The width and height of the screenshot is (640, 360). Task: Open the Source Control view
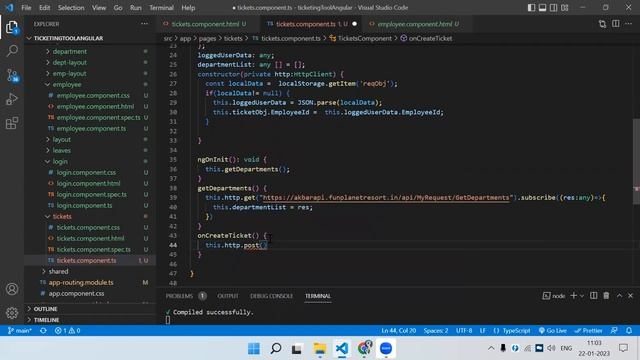12,75
